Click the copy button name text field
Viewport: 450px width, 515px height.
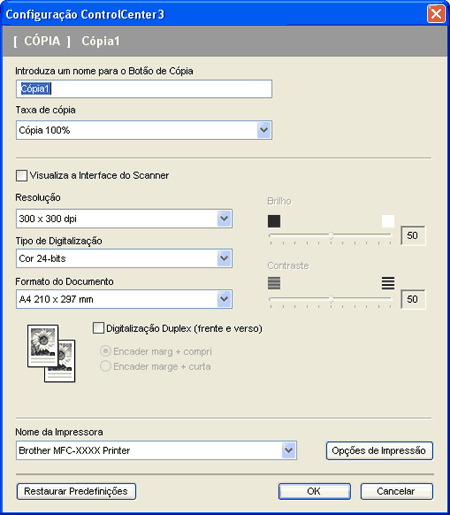coord(144,89)
